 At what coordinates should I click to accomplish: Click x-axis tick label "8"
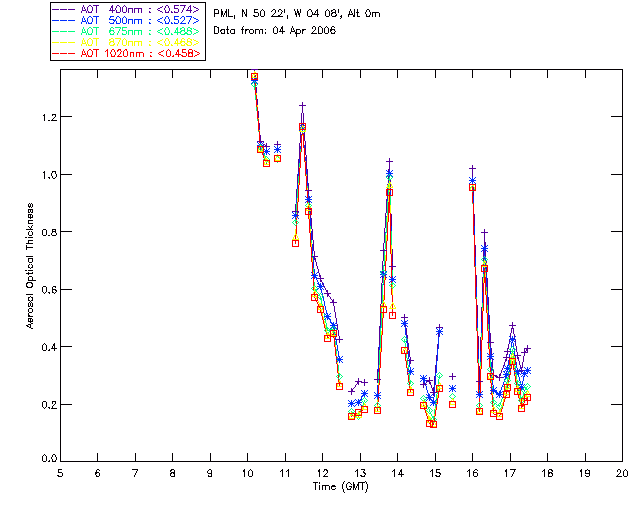pyautogui.click(x=173, y=473)
